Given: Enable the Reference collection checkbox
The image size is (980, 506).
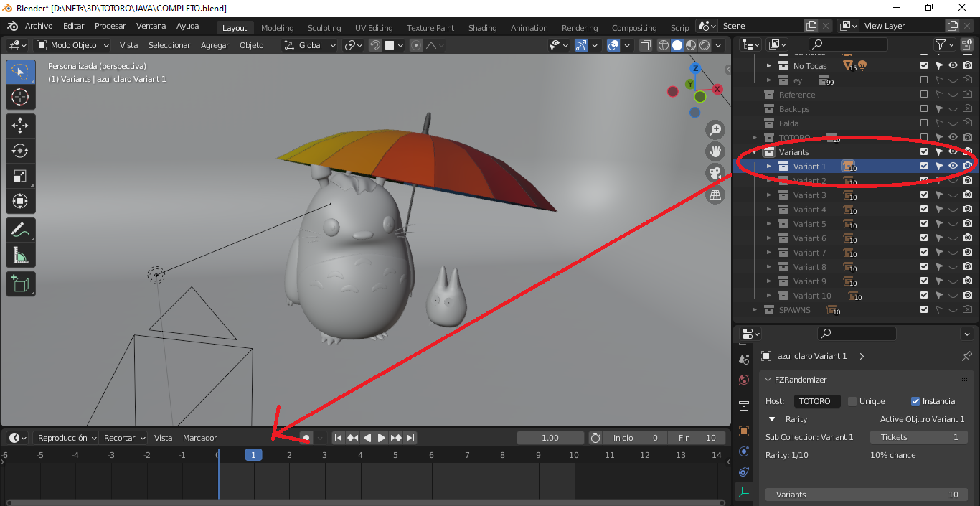Looking at the screenshot, I should click(924, 94).
